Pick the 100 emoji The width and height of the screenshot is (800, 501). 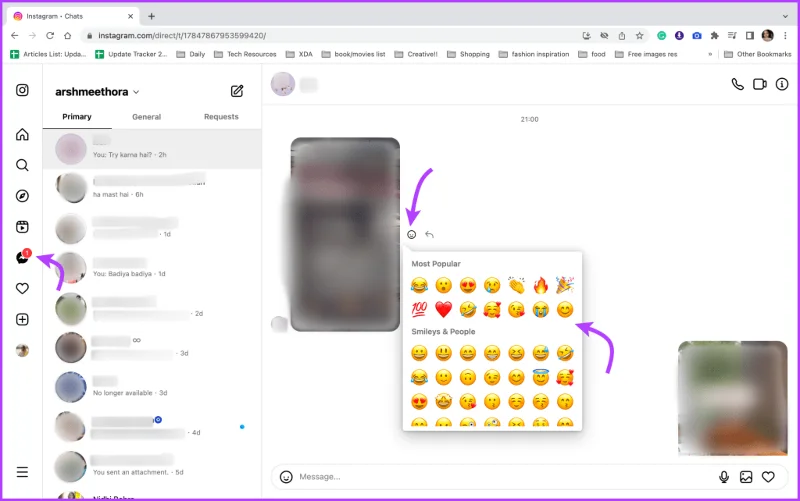419,309
